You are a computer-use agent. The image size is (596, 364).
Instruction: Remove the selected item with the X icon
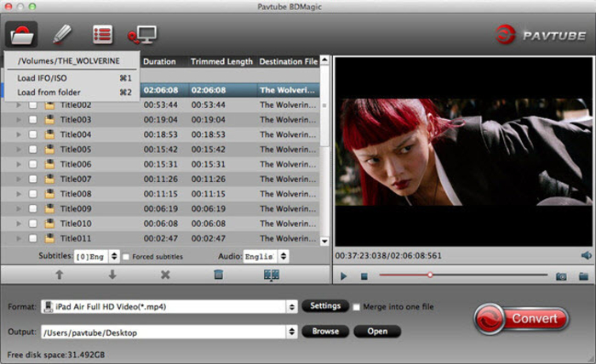(165, 275)
